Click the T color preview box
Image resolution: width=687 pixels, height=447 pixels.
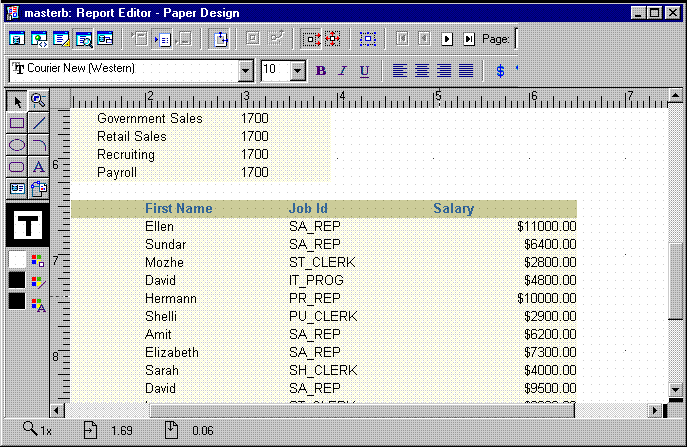pyautogui.click(x=28, y=225)
